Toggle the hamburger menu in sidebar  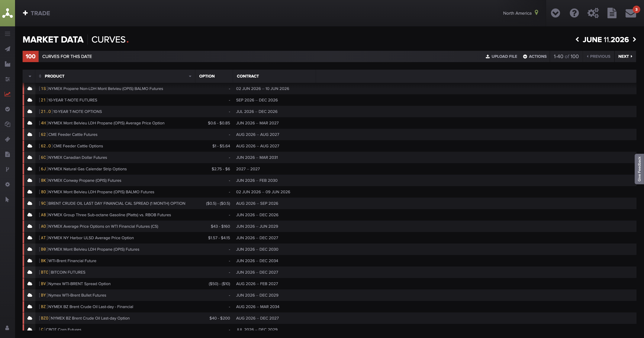pyautogui.click(x=8, y=34)
